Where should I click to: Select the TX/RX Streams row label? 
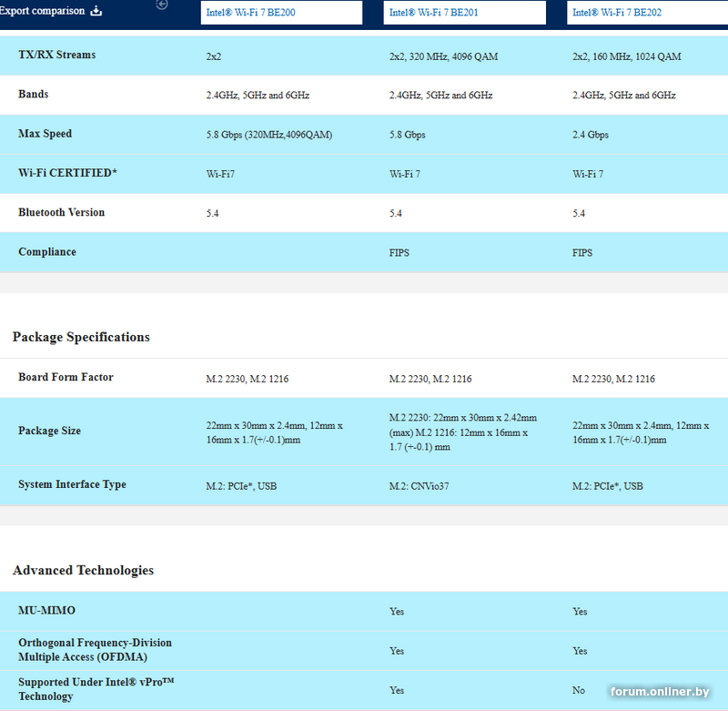tap(56, 56)
